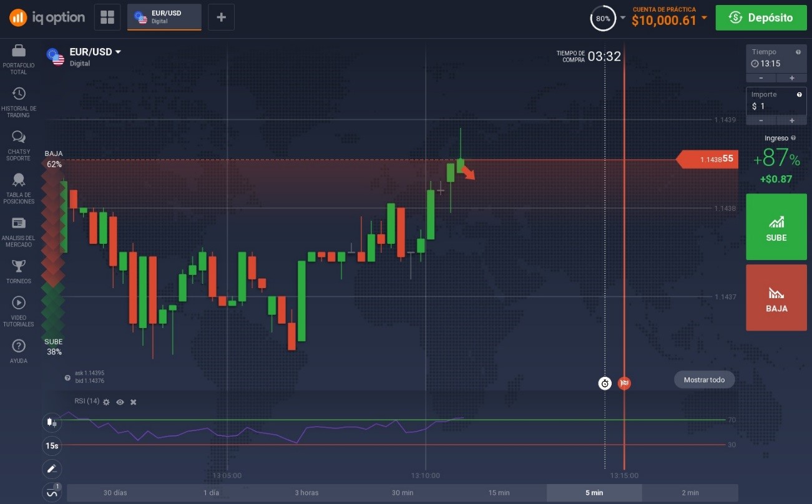The height and width of the screenshot is (504, 812).
Task: Click the stopwatch purchase deadline marker
Action: coord(604,383)
